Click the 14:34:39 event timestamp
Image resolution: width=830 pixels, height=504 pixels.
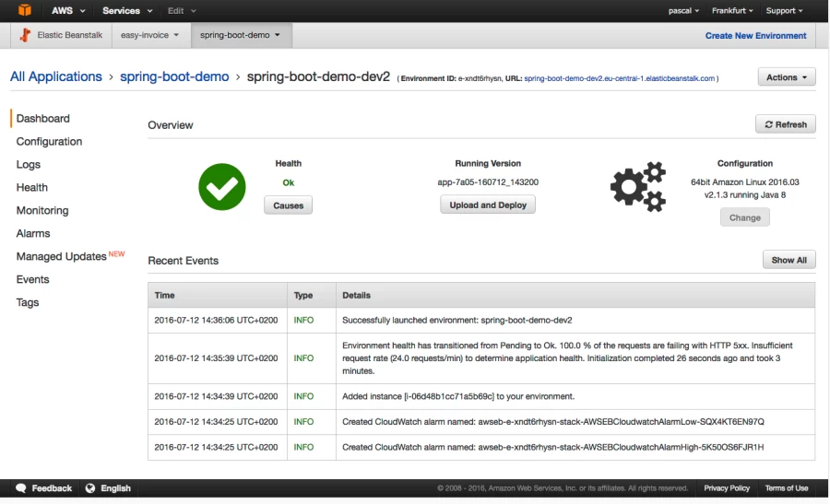tap(216, 396)
